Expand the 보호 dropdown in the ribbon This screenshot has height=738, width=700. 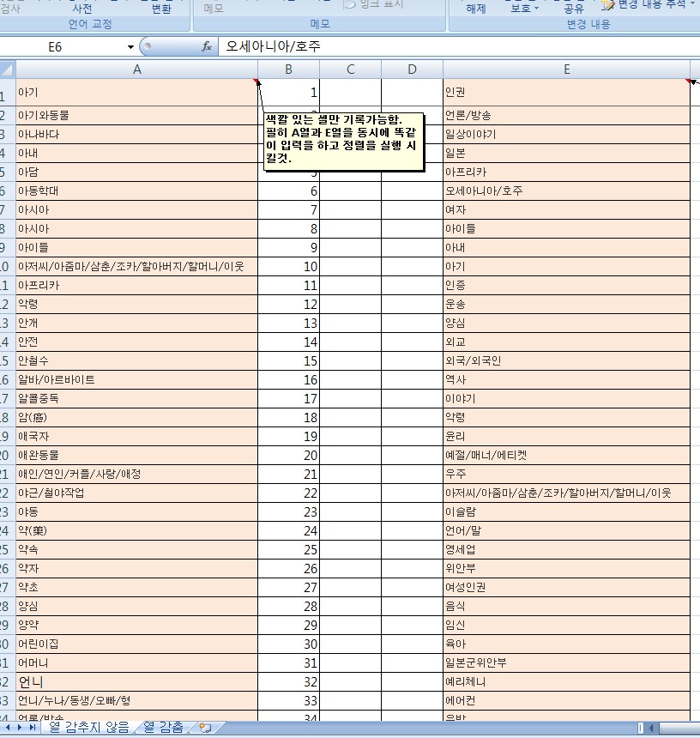coord(536,9)
